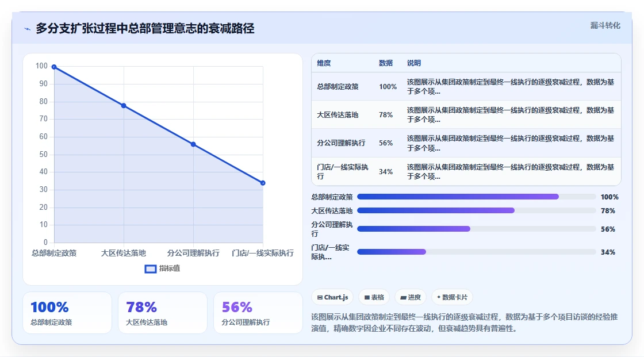This screenshot has height=357, width=644.
Task: Click the 分公司理解执行 progress bar
Action: click(x=477, y=229)
